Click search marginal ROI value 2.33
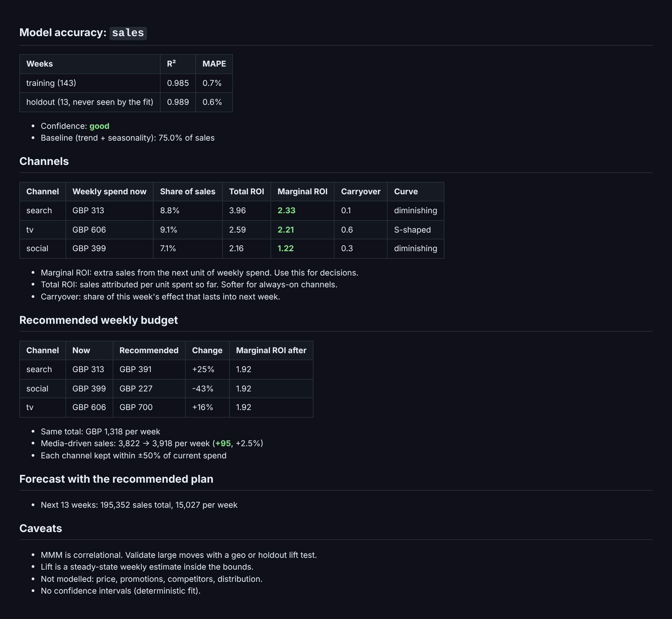This screenshot has height=619, width=672. click(287, 211)
